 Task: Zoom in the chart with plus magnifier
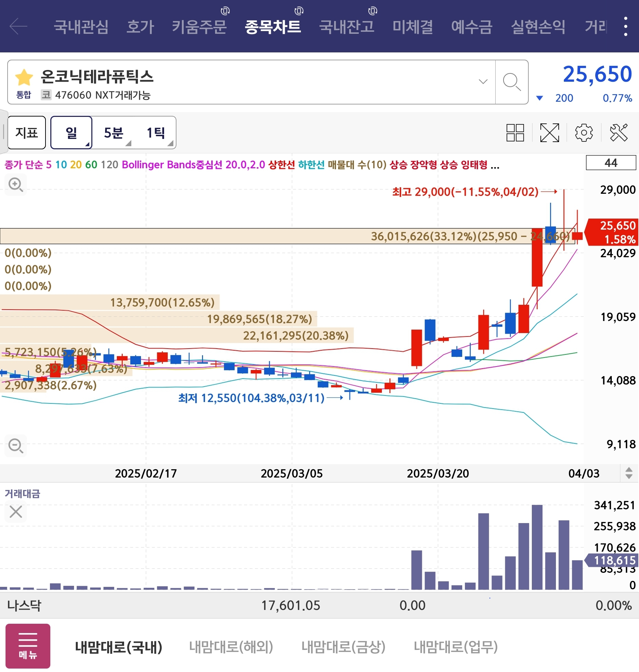click(x=16, y=185)
